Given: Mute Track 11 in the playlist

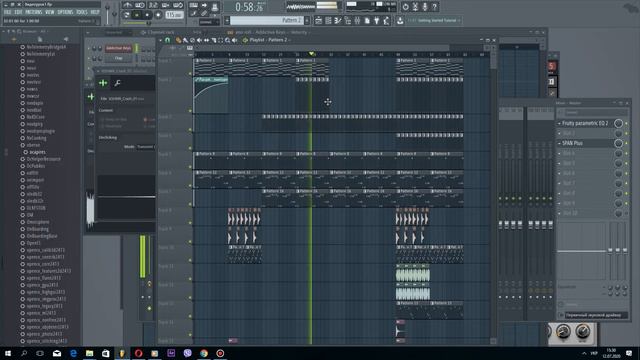Looking at the screenshot, I should click(190, 279).
